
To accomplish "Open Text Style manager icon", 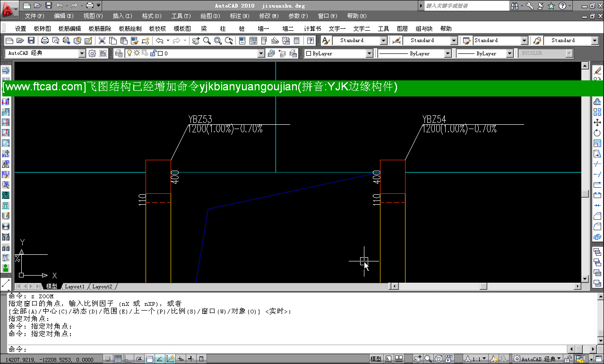I will [x=326, y=41].
